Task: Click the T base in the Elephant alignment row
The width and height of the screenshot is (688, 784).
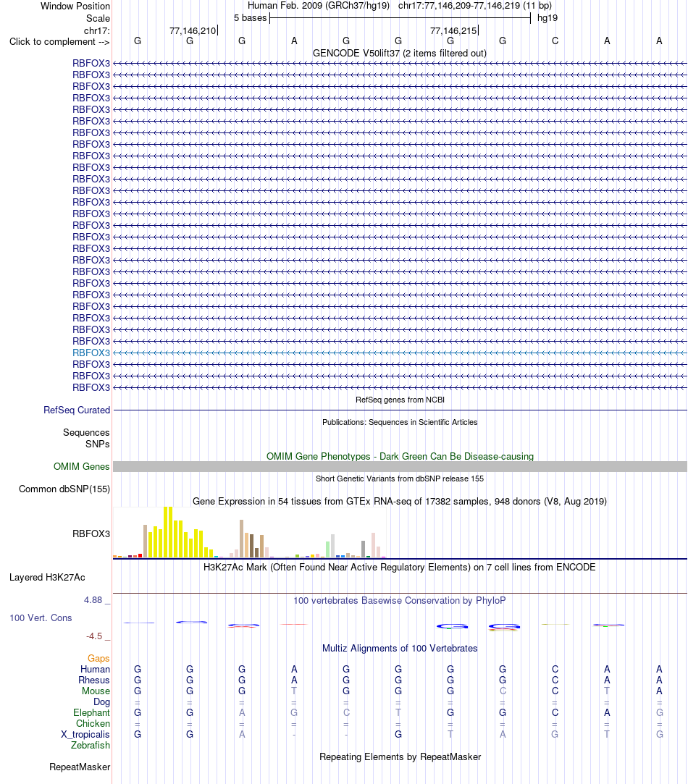Action: [398, 712]
